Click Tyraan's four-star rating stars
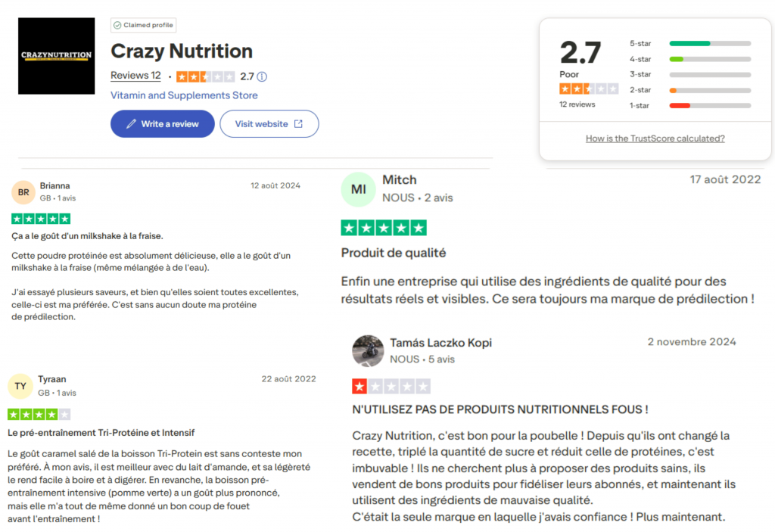Image resolution: width=775 pixels, height=532 pixels. (x=39, y=414)
